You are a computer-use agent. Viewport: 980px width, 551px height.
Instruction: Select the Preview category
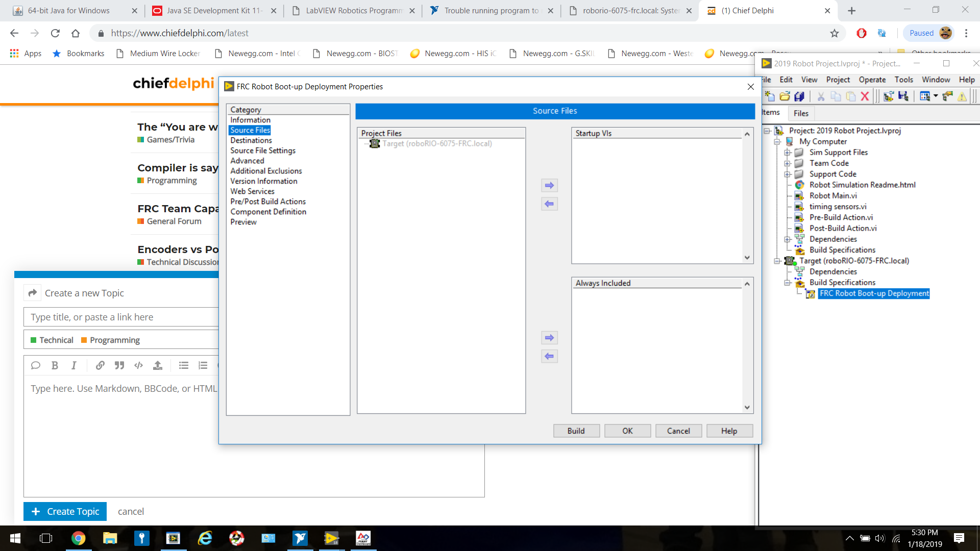click(243, 222)
